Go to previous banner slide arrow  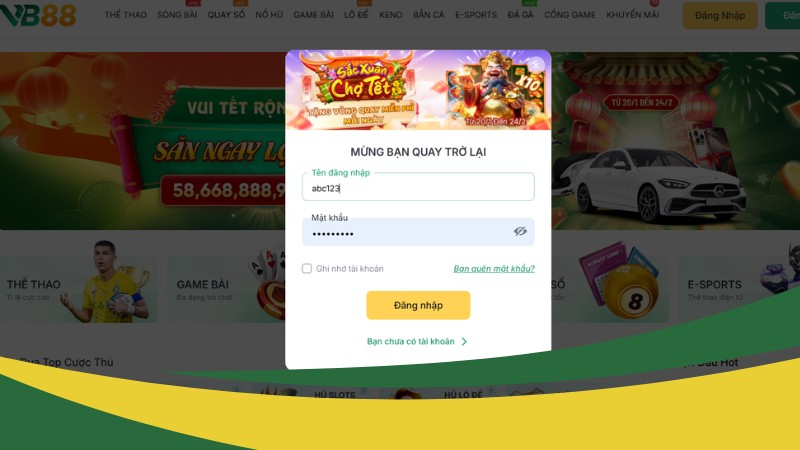15,141
